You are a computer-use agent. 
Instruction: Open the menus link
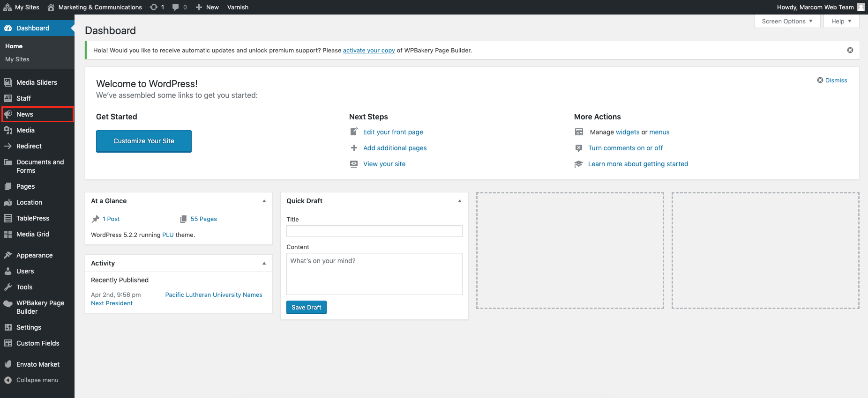coord(659,132)
